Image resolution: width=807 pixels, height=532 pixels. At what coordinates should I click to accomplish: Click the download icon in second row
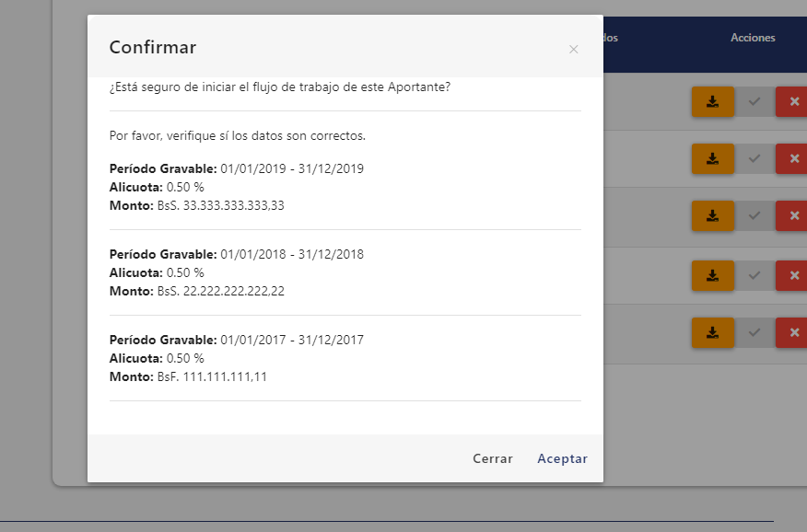click(712, 158)
